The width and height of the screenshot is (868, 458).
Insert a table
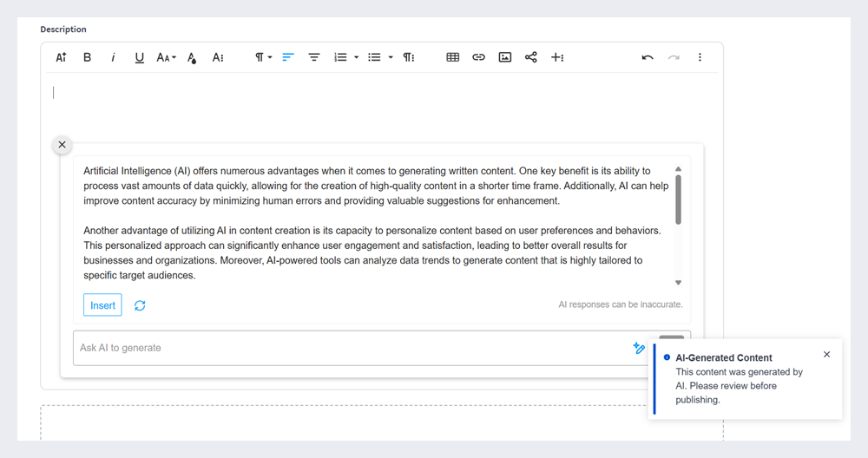click(x=453, y=57)
